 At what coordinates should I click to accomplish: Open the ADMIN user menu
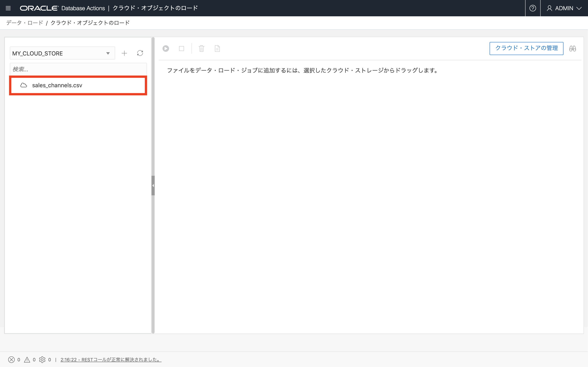pyautogui.click(x=564, y=8)
